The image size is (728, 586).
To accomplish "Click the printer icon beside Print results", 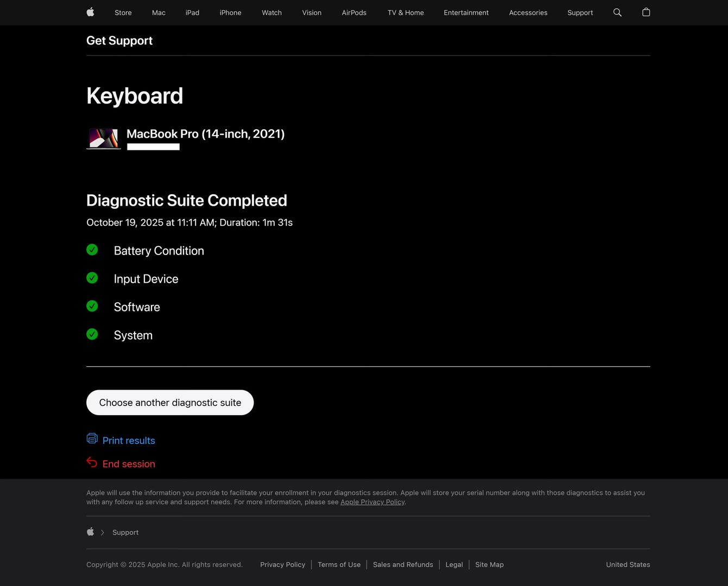I will pyautogui.click(x=92, y=438).
